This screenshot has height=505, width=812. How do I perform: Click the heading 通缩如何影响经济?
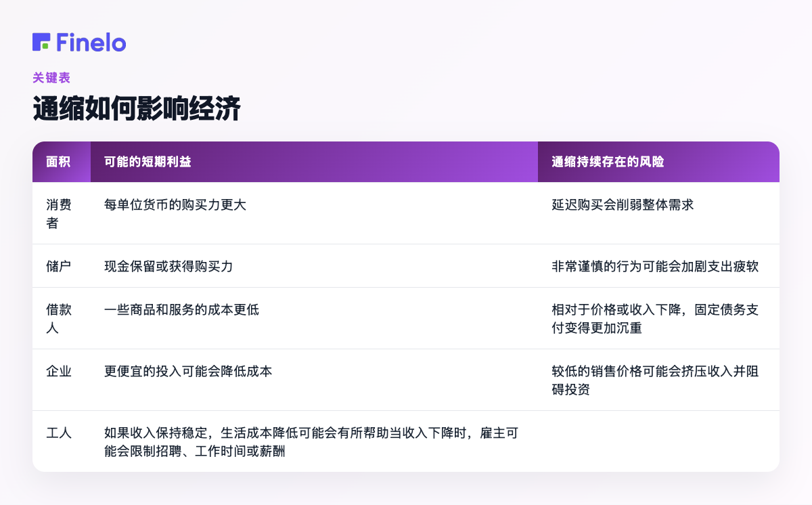[x=137, y=110]
